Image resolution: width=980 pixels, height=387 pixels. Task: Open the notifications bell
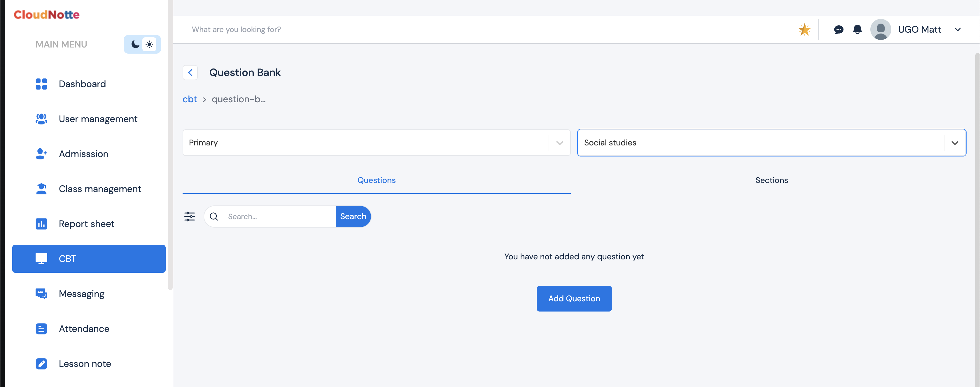(857, 29)
